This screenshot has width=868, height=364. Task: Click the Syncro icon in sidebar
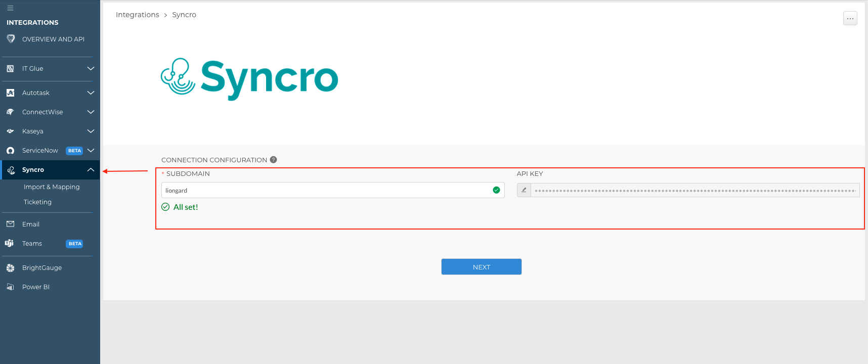click(x=11, y=170)
